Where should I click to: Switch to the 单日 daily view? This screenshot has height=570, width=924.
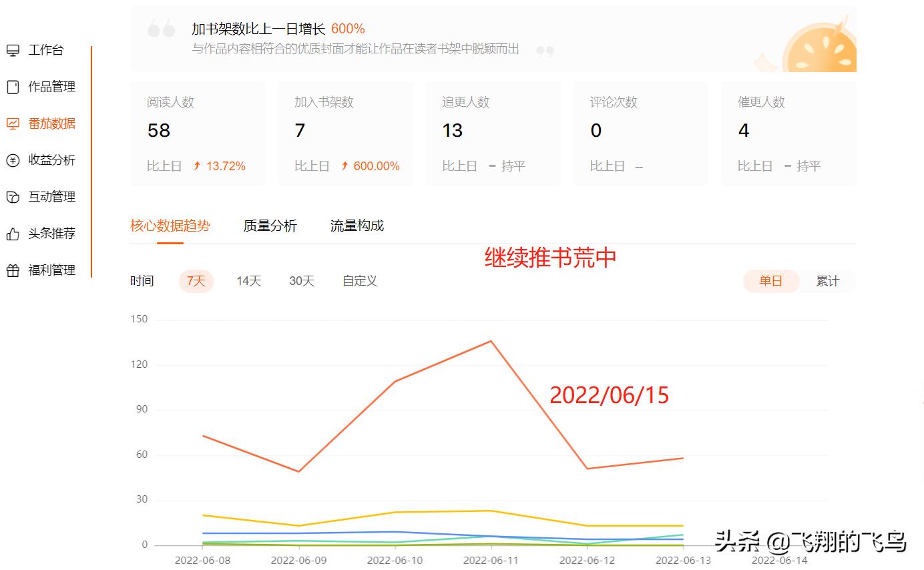[770, 281]
